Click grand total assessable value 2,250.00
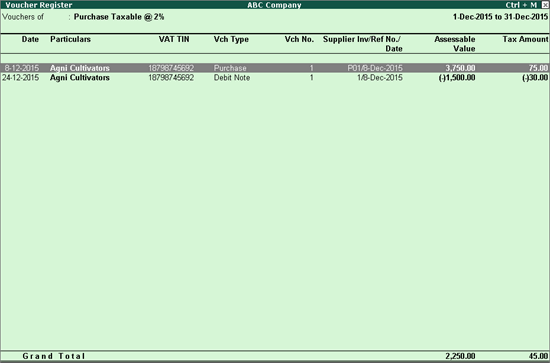This screenshot has width=550, height=363. coord(460,356)
